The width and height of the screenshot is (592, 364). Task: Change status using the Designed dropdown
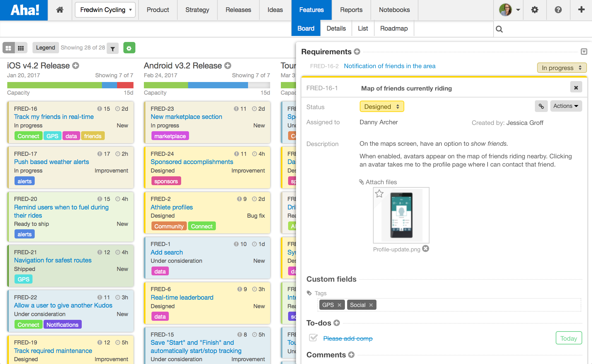382,106
